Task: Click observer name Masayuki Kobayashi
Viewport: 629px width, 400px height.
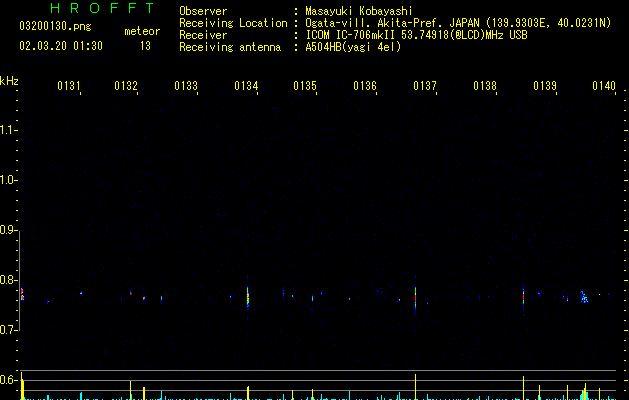Action: point(359,11)
